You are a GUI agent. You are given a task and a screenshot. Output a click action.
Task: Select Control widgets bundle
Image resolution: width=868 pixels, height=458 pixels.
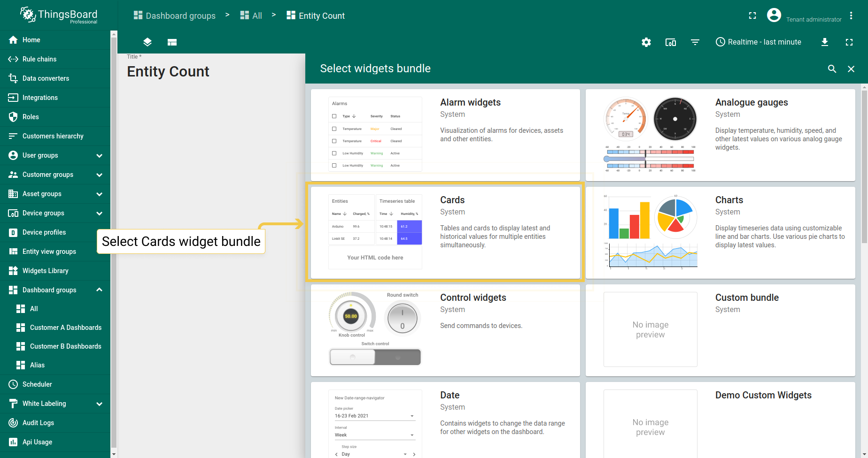pyautogui.click(x=445, y=330)
